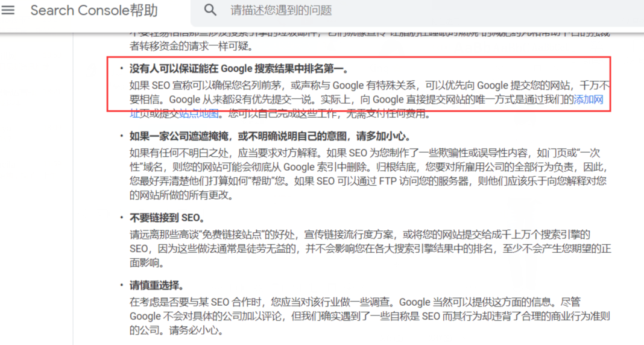The width and height of the screenshot is (644, 345).
Task: Click paragraph starting 在考虑是否要与某 SEO 合作时
Action: (355, 302)
